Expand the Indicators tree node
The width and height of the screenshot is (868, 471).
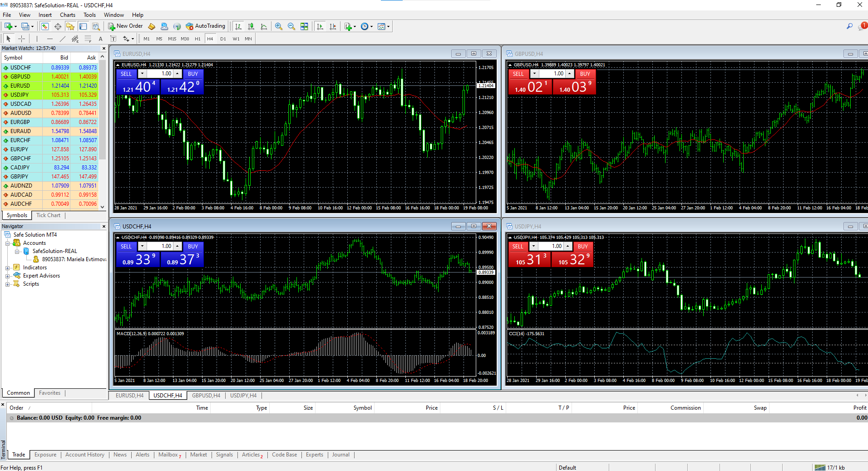(8, 268)
